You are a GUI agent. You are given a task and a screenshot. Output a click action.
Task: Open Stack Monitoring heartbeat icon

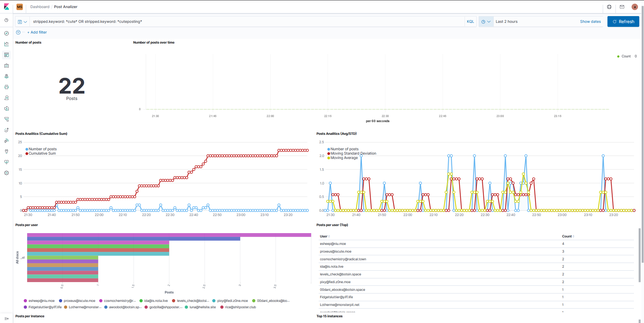click(6, 162)
